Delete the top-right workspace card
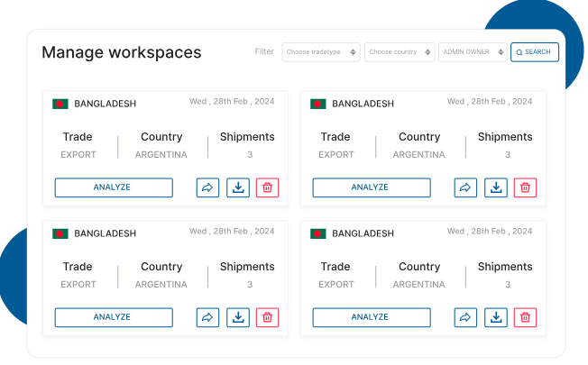 (525, 187)
